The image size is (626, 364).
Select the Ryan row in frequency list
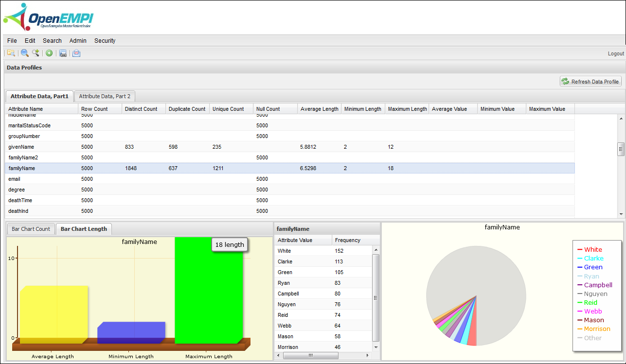pos(323,283)
